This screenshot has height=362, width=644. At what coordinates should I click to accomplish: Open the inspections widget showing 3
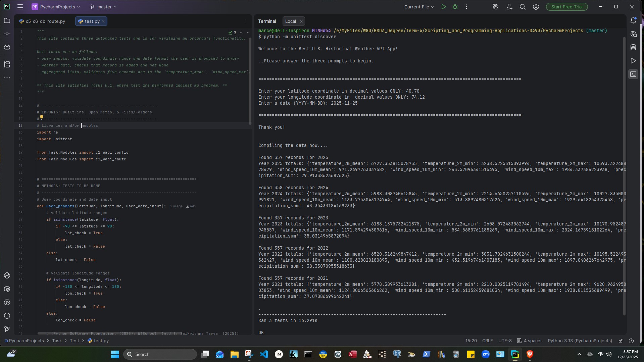click(x=232, y=33)
